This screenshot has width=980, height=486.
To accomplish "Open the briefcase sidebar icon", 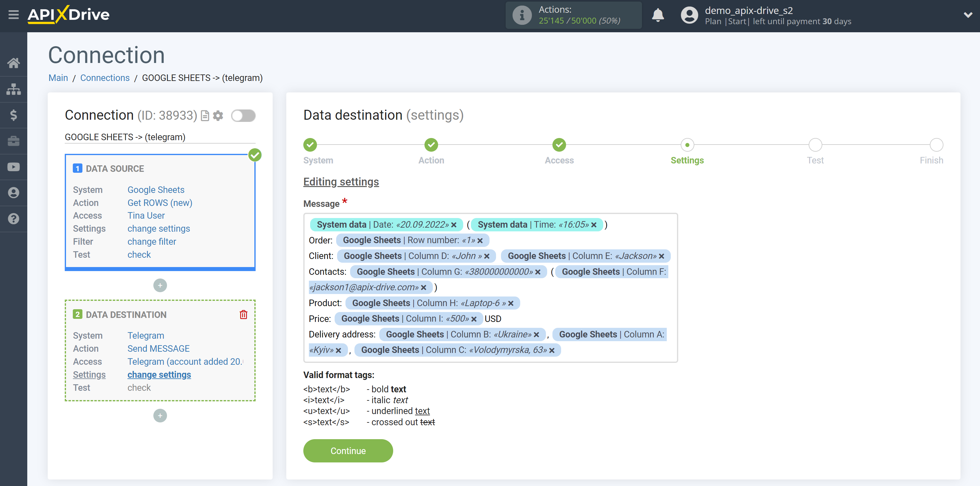I will point(13,141).
